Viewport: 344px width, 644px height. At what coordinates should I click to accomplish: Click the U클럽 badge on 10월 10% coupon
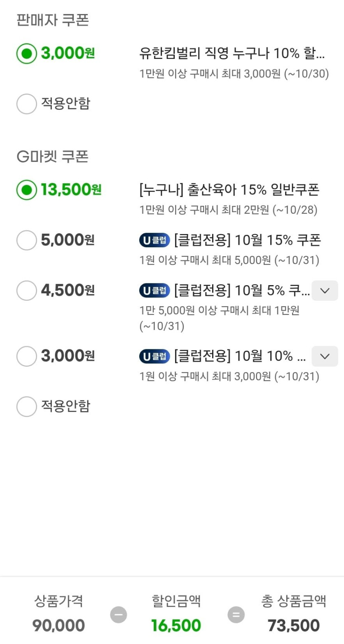(x=154, y=356)
